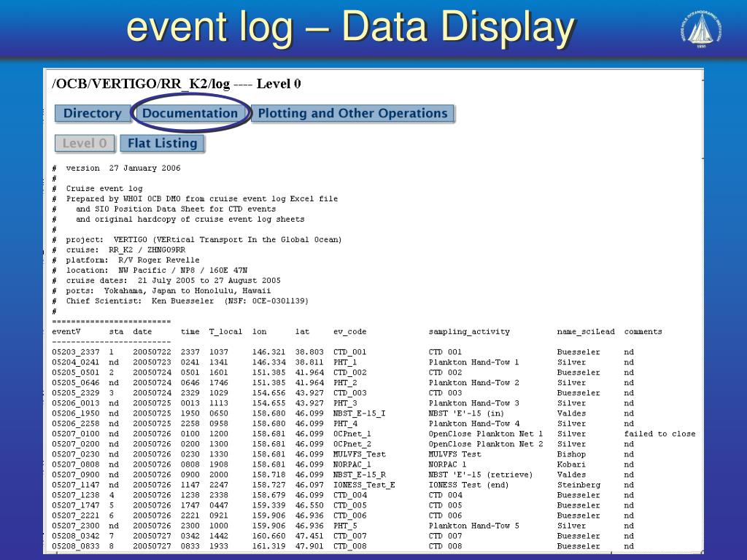Click event ID 05203_2337

pos(76,352)
